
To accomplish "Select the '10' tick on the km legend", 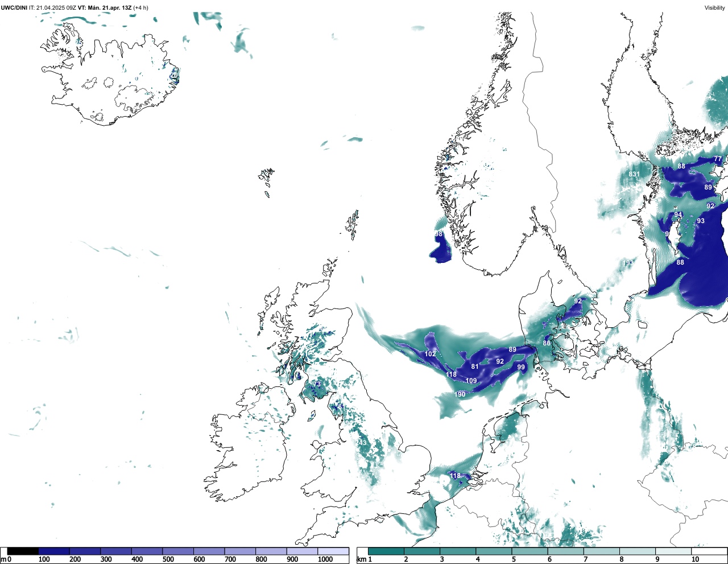I will pos(695,559).
